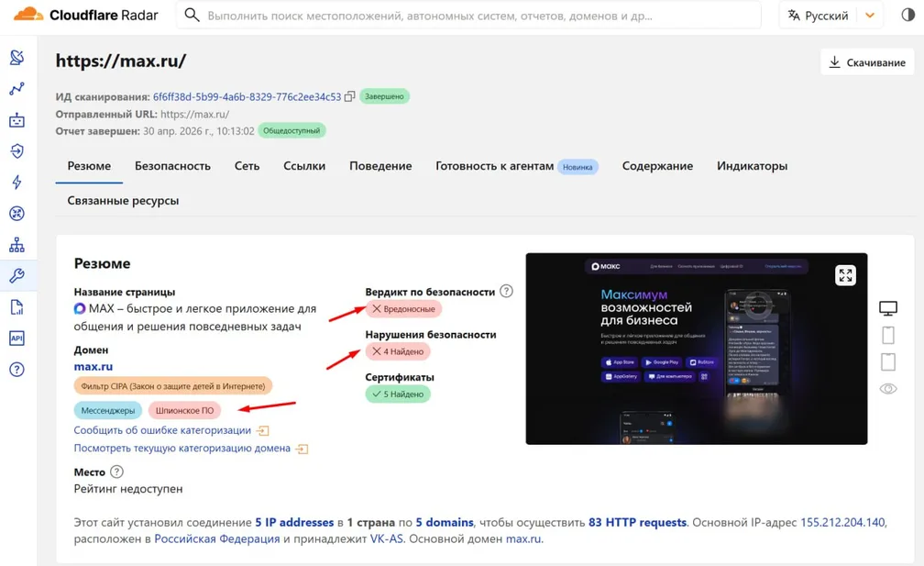Open the lightning bolt sidebar icon
Viewport: 924px width, 566px height.
pyautogui.click(x=17, y=183)
